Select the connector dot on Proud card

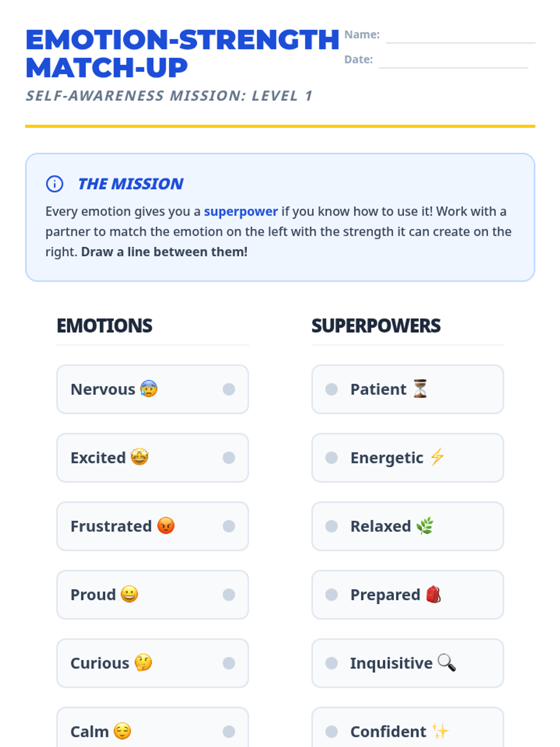(229, 595)
